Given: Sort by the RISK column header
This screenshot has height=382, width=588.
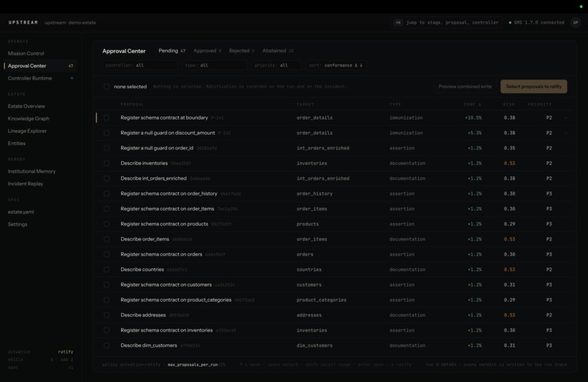Looking at the screenshot, I should [x=509, y=104].
